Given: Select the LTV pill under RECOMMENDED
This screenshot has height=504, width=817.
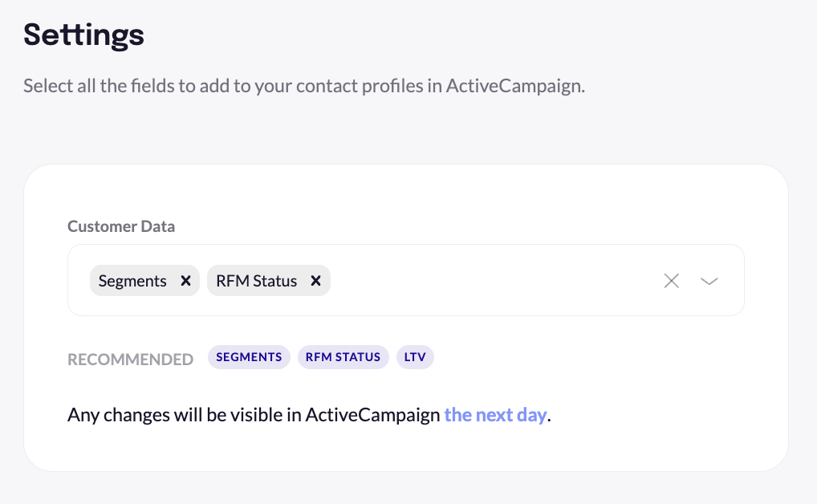Looking at the screenshot, I should coord(415,357).
